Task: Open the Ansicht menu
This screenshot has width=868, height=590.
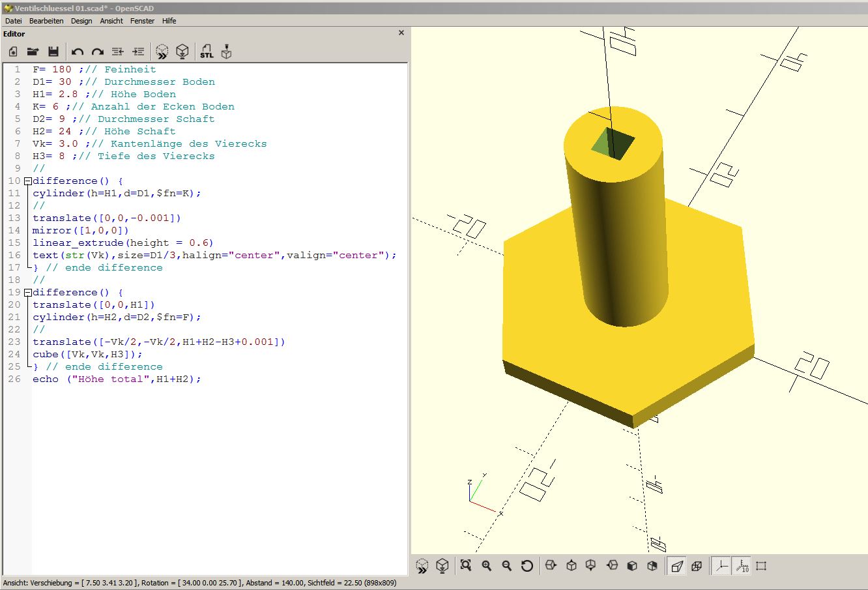Action: (111, 21)
